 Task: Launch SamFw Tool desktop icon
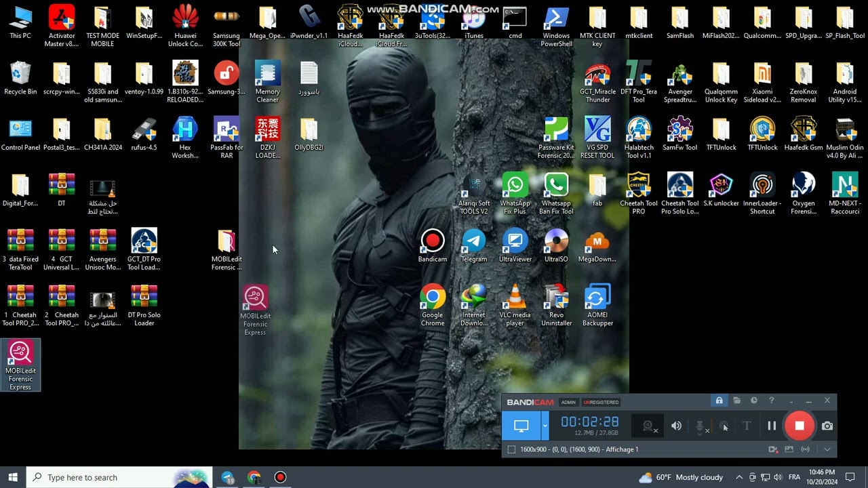tap(680, 134)
